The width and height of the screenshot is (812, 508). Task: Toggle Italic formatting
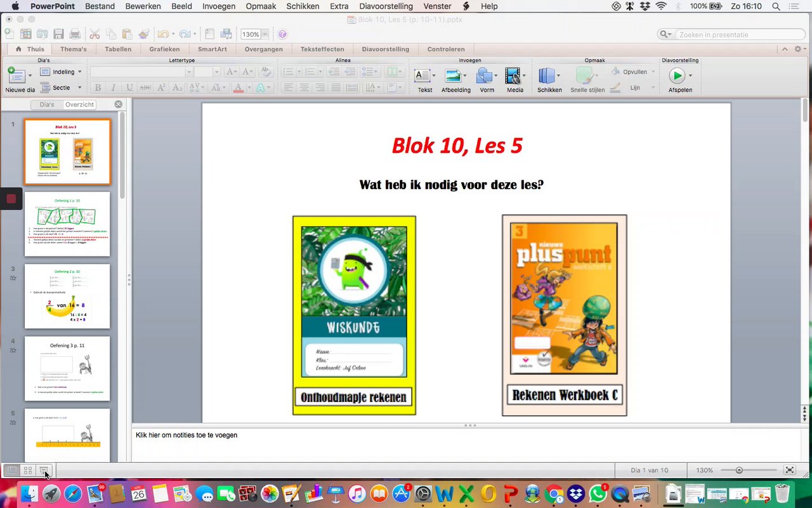(114, 88)
